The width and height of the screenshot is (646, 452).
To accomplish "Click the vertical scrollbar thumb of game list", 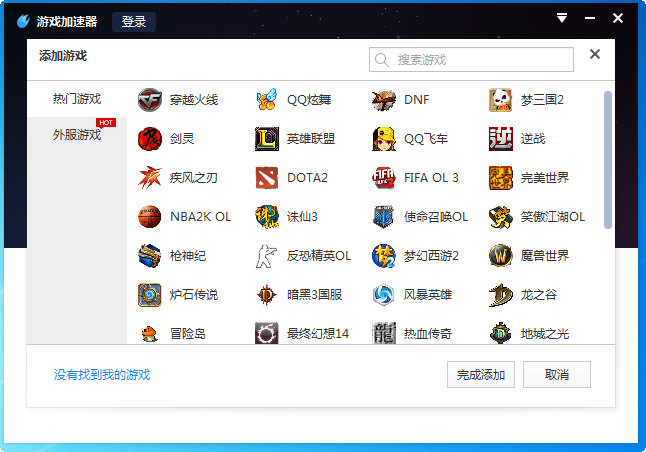I will [608, 159].
